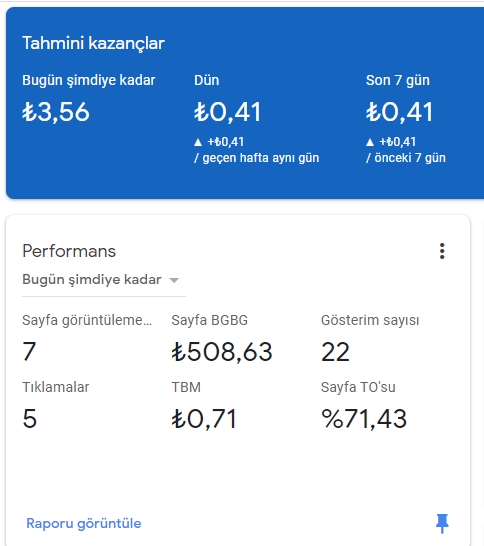Image resolution: width=484 pixels, height=546 pixels.
Task: Click yesterday's earnings value under Dün
Action: tap(228, 112)
